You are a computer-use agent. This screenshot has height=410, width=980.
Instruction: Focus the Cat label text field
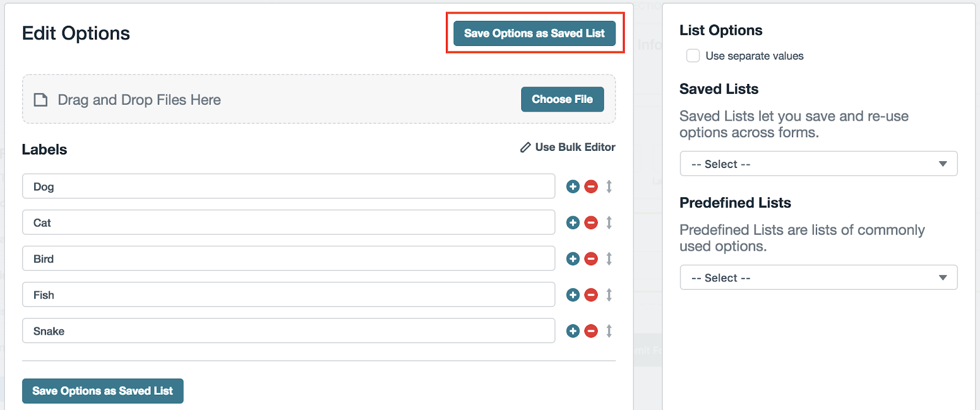[288, 222]
